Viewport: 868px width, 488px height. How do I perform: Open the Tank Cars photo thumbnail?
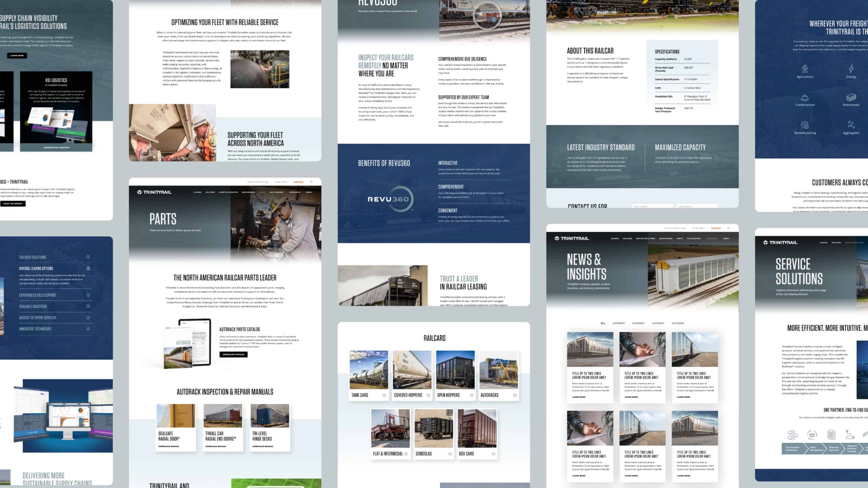pos(369,370)
